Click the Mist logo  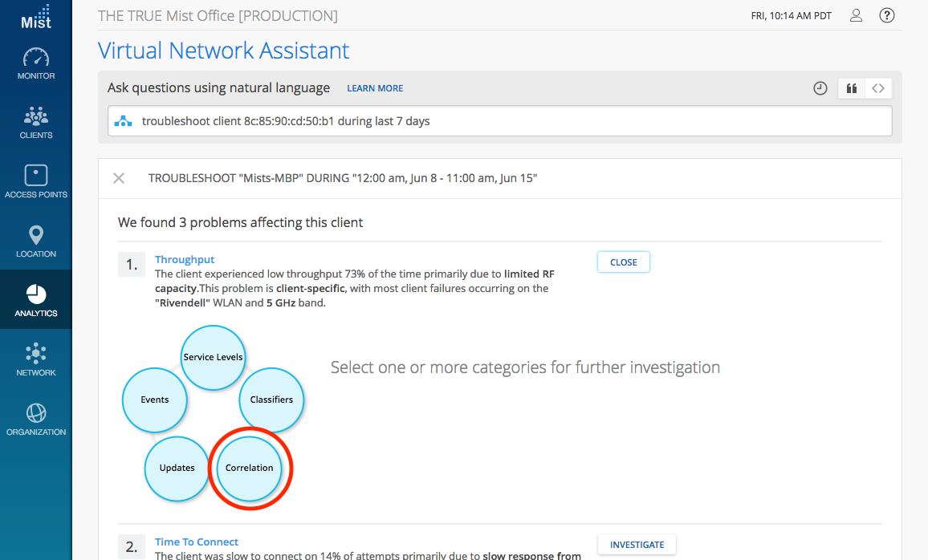[36, 17]
